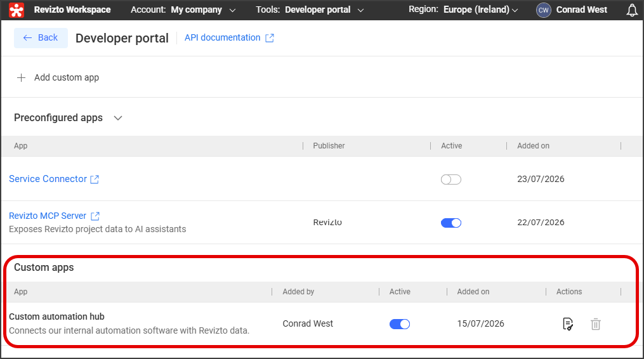This screenshot has width=644, height=359.
Task: Click Revizto Workspace title
Action: [72, 10]
